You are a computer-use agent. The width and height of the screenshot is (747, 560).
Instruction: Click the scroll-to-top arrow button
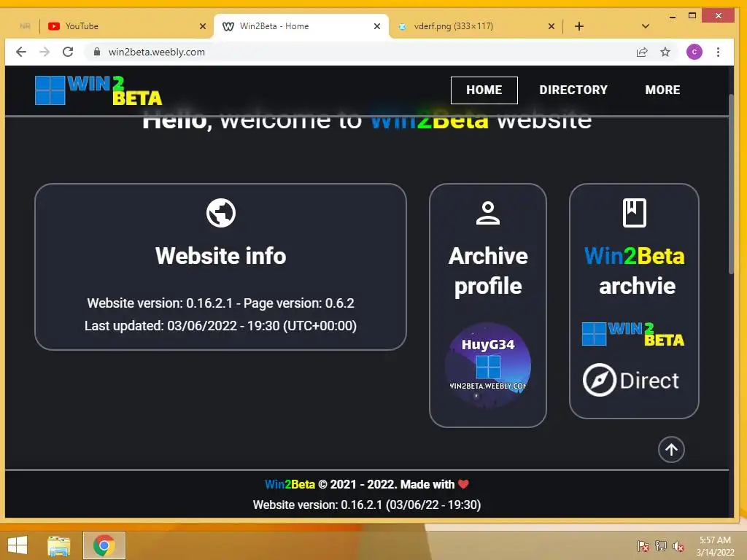671,449
